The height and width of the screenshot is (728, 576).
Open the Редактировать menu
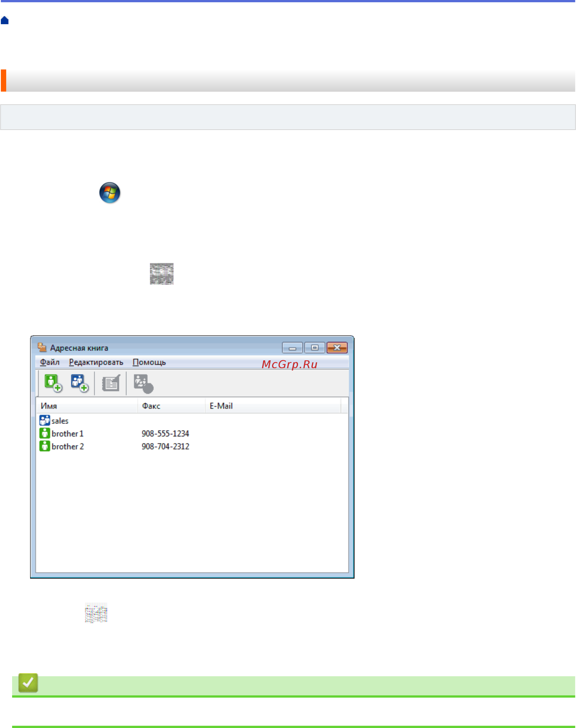96,362
